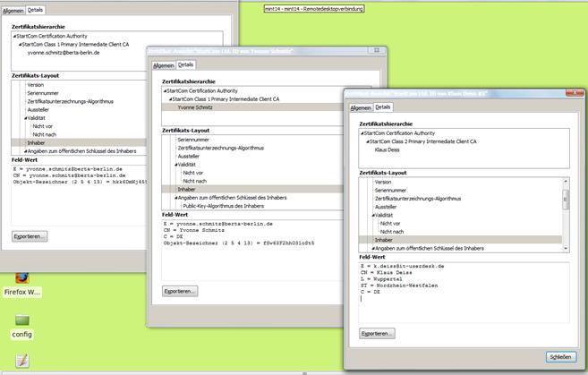Select Nicht vor in Klaus Deiss window
The width and height of the screenshot is (588, 375).
[x=390, y=224]
